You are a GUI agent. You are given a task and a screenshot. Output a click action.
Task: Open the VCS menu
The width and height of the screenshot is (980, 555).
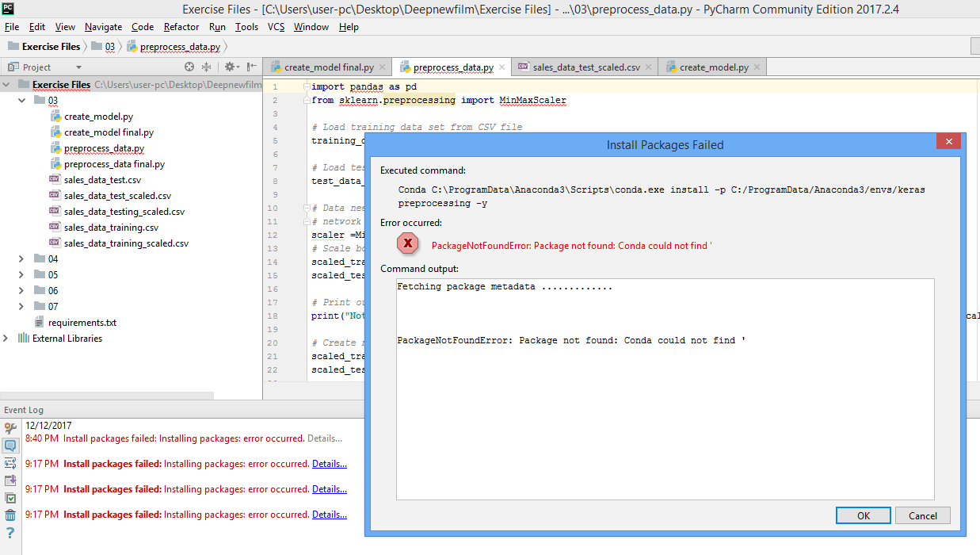pos(276,27)
